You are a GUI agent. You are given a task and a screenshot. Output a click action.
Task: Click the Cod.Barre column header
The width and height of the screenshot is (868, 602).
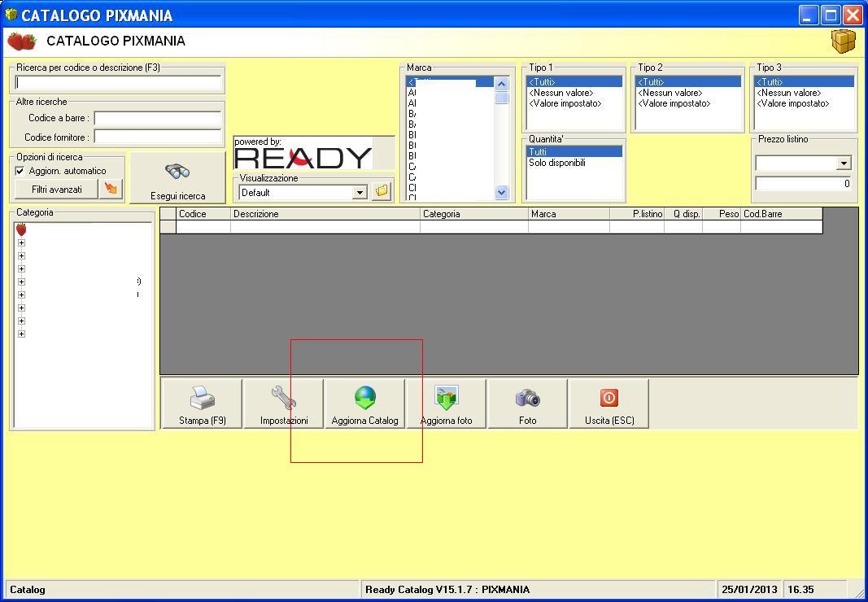pyautogui.click(x=782, y=214)
